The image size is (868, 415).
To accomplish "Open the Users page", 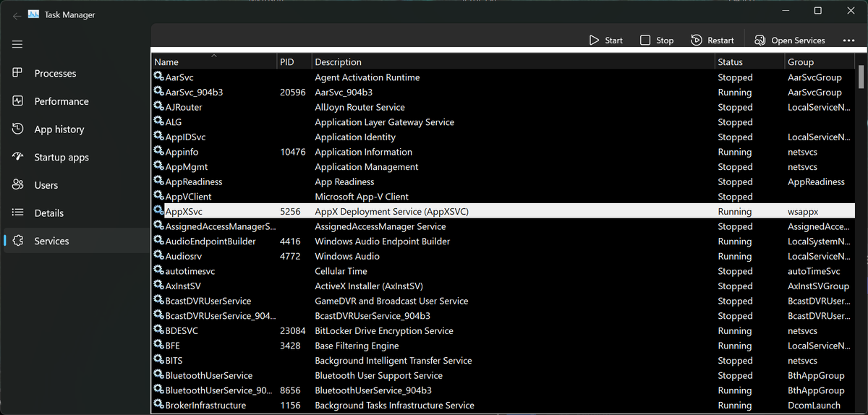I will 75,185.
